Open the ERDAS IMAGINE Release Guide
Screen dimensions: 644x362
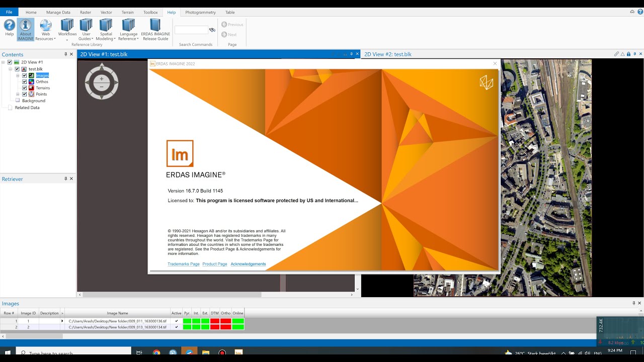pyautogui.click(x=155, y=30)
